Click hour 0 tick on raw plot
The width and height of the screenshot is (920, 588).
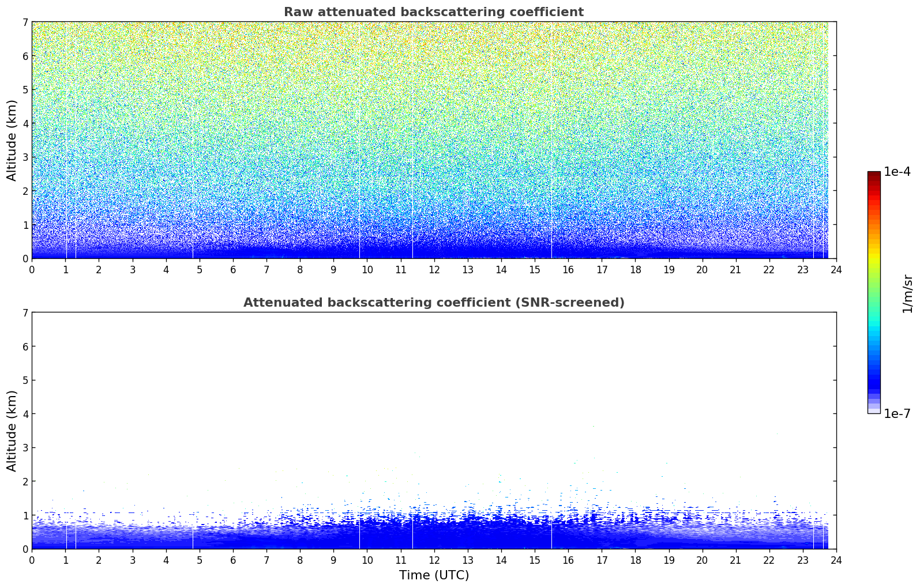[32, 269]
